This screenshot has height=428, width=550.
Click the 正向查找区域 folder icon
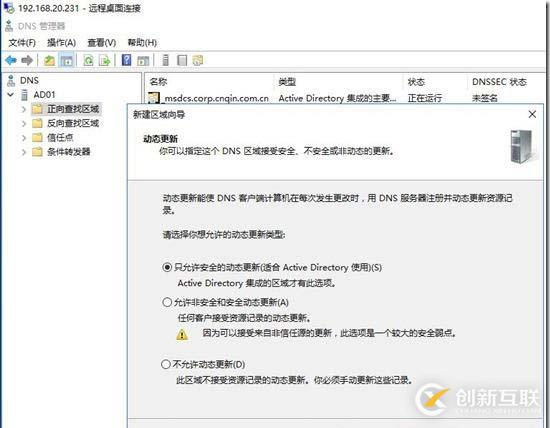37,109
